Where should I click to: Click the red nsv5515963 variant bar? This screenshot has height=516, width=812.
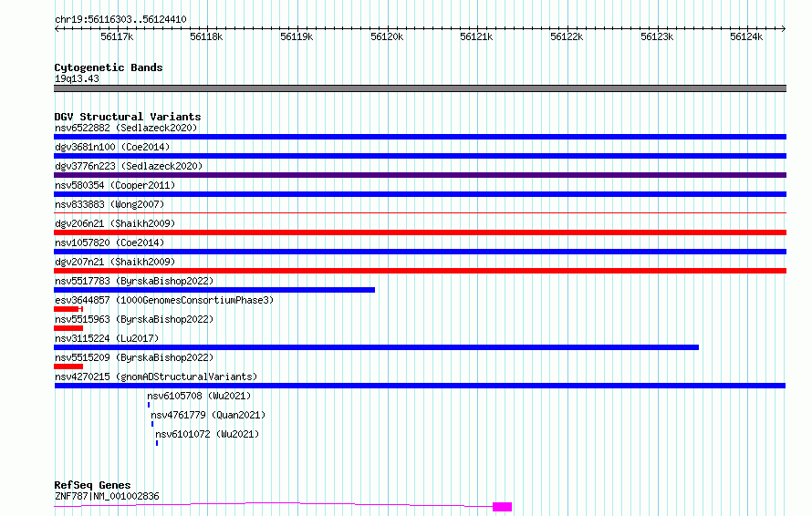(68, 328)
